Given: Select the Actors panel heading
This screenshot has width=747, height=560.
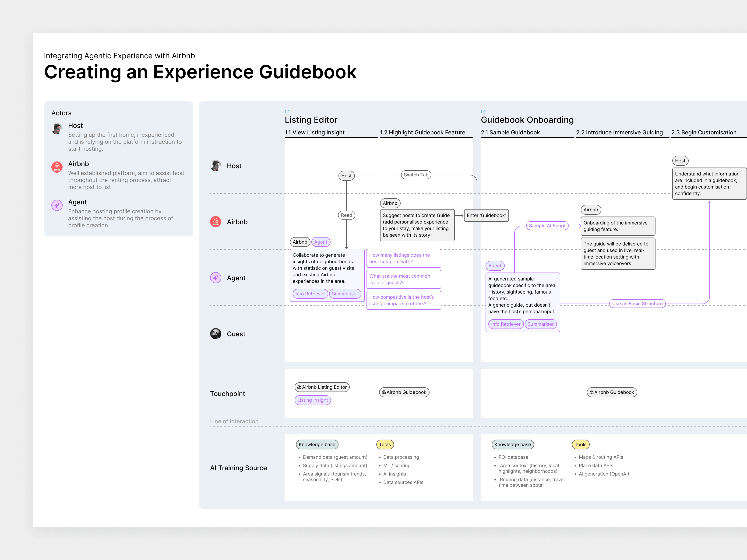Looking at the screenshot, I should point(61,113).
